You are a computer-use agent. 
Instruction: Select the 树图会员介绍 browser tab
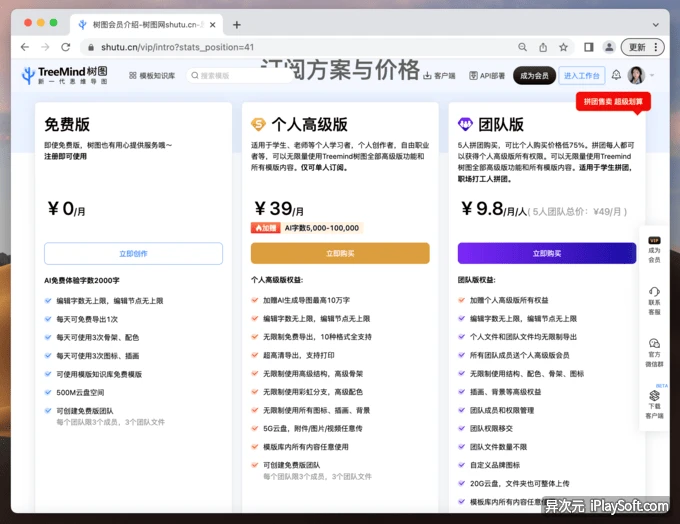[x=145, y=25]
